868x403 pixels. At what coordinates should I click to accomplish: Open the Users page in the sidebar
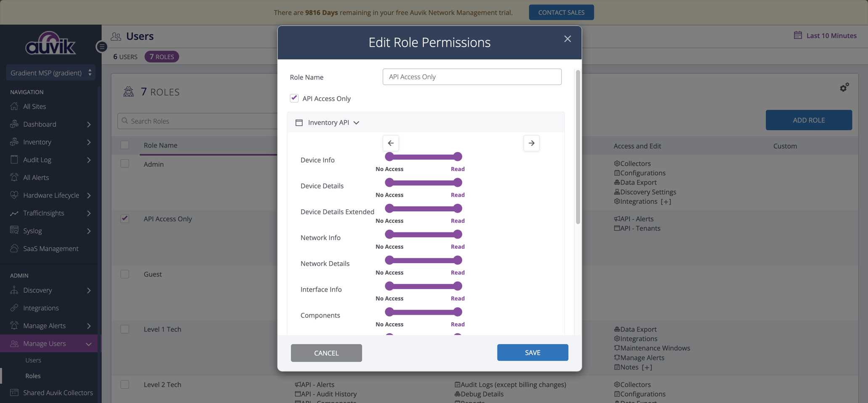click(33, 360)
